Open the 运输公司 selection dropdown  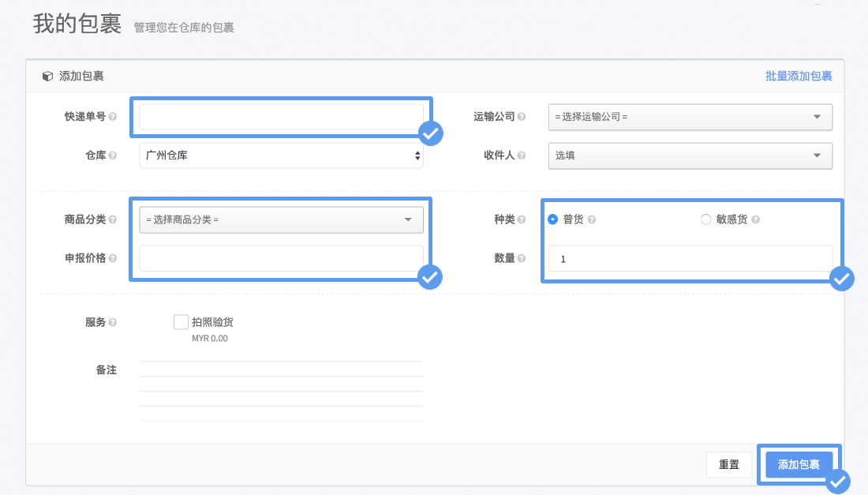[690, 117]
